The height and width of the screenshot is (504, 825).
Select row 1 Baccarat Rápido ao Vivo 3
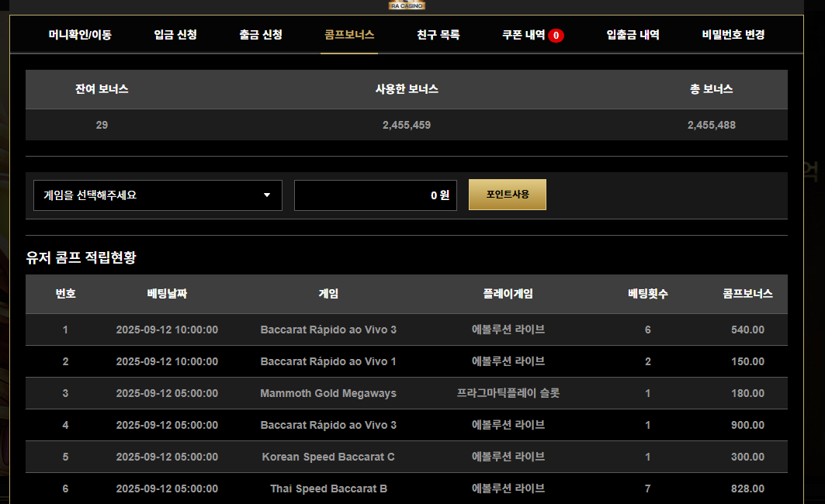pos(328,330)
